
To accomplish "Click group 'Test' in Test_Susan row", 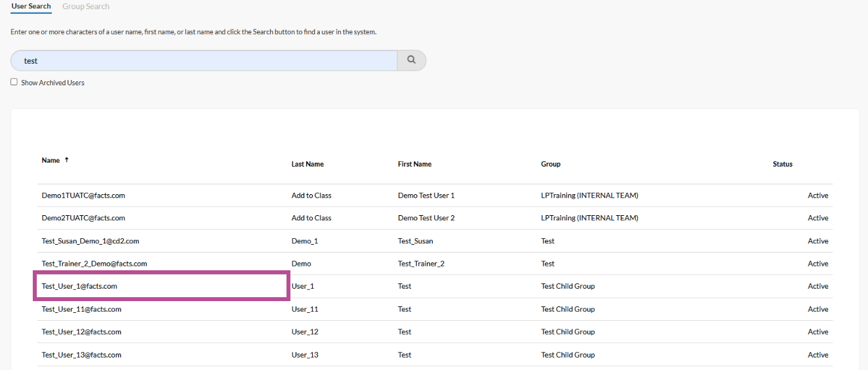I will 548,241.
